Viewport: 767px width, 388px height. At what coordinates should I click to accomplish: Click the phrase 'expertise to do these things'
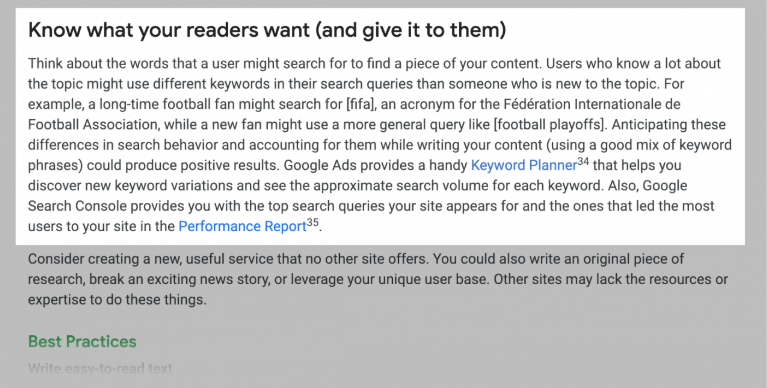(x=115, y=299)
